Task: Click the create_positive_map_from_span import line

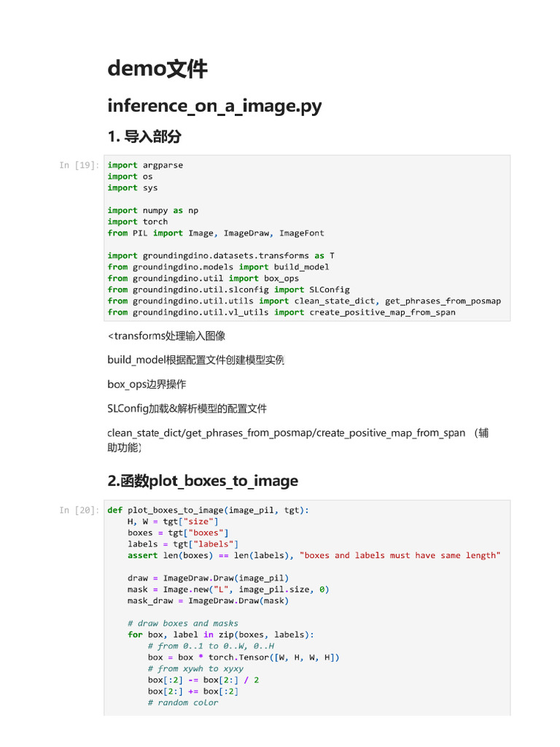Action: click(281, 312)
